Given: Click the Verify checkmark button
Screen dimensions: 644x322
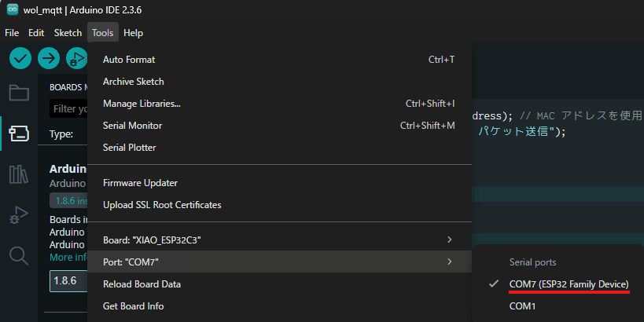Looking at the screenshot, I should click(x=20, y=58).
